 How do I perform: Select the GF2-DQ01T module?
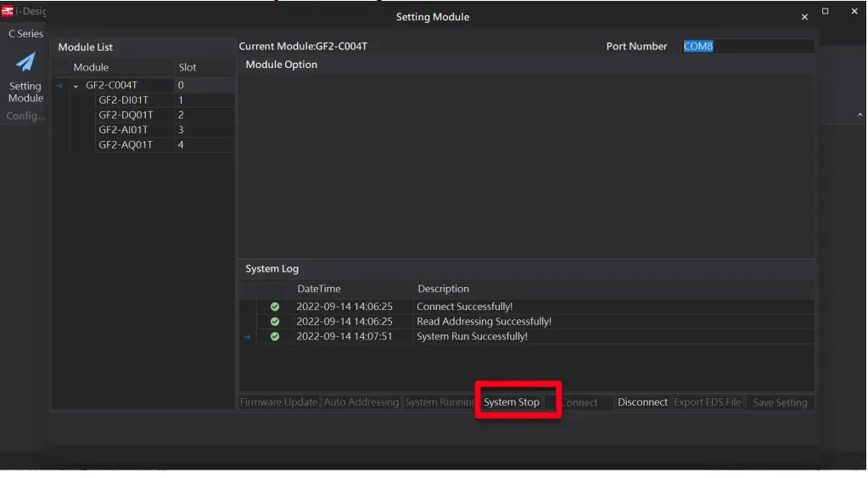pyautogui.click(x=126, y=115)
